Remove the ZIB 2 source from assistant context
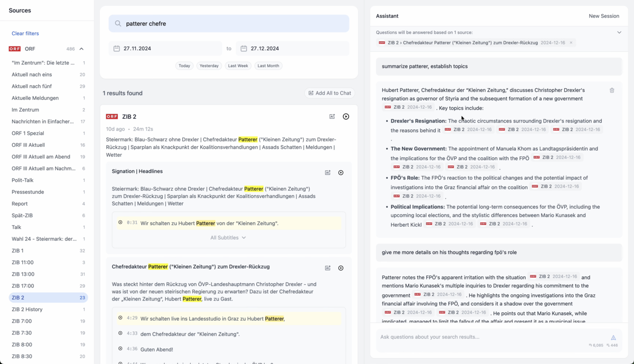 coord(571,43)
